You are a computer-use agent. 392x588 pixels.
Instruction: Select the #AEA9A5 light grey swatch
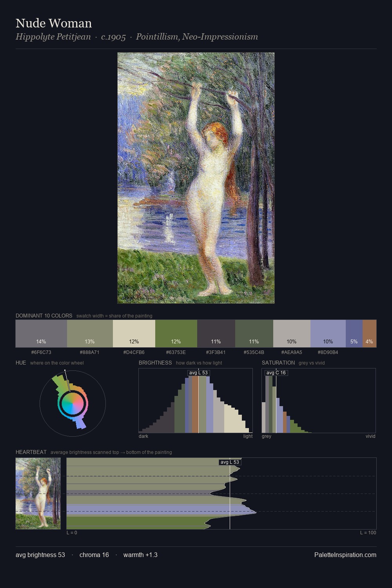pyautogui.click(x=292, y=334)
